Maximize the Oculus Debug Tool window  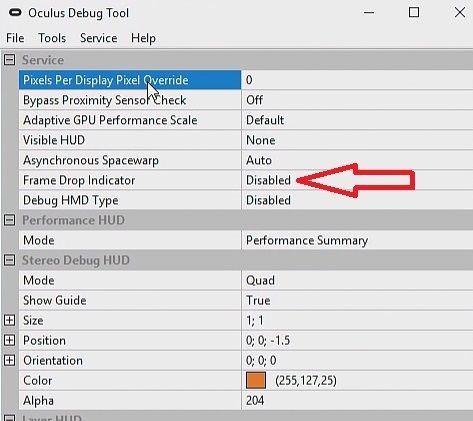coord(414,13)
